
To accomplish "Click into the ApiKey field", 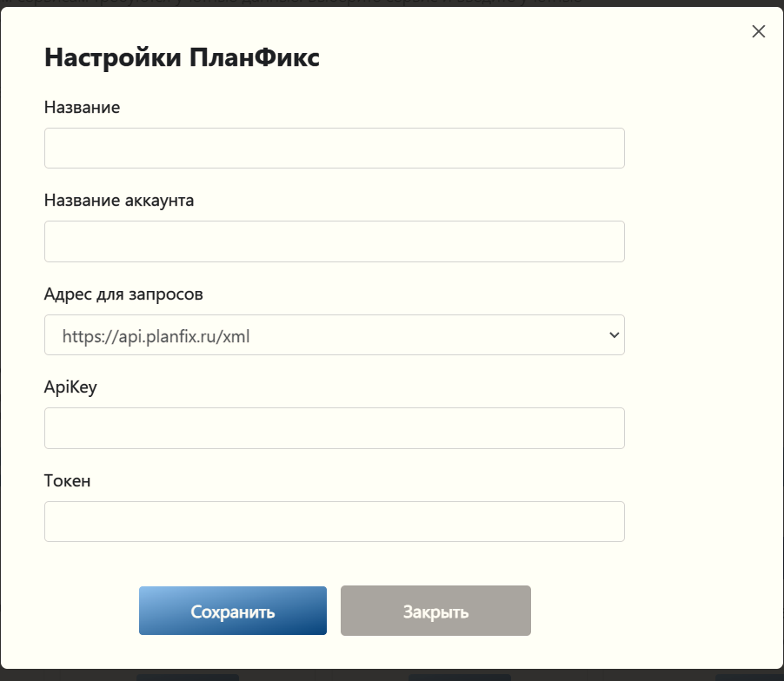I will click(x=334, y=428).
